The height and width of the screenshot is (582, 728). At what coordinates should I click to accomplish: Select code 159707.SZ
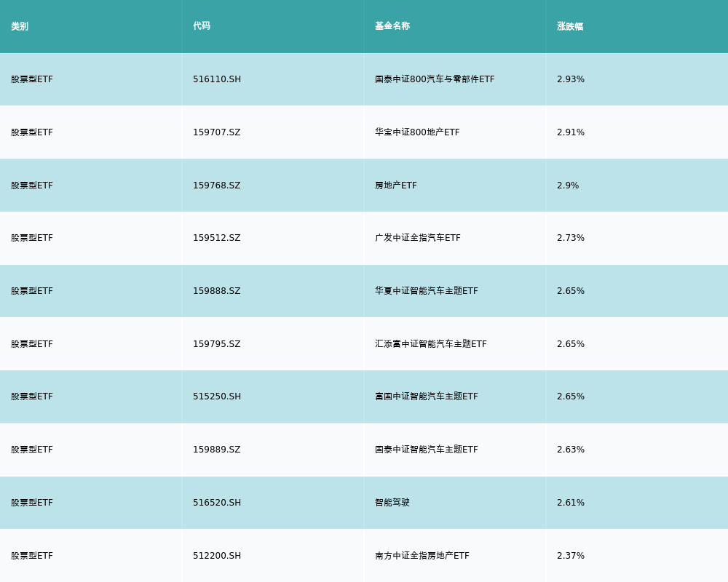217,132
